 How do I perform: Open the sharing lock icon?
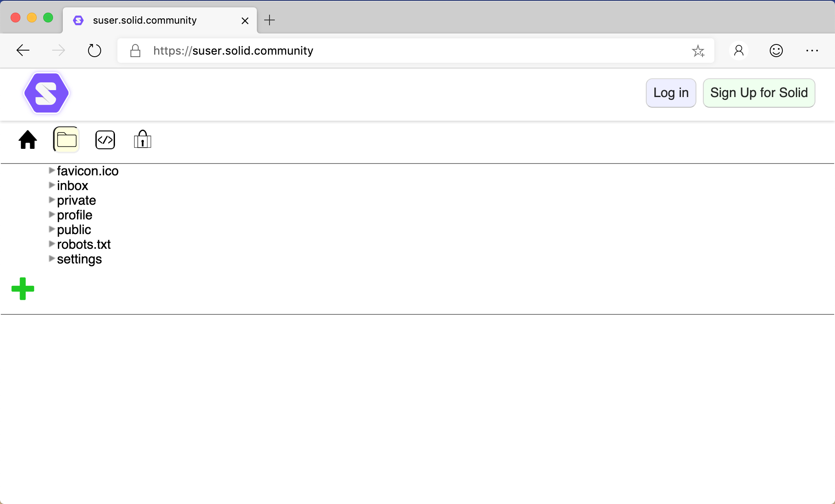[141, 139]
